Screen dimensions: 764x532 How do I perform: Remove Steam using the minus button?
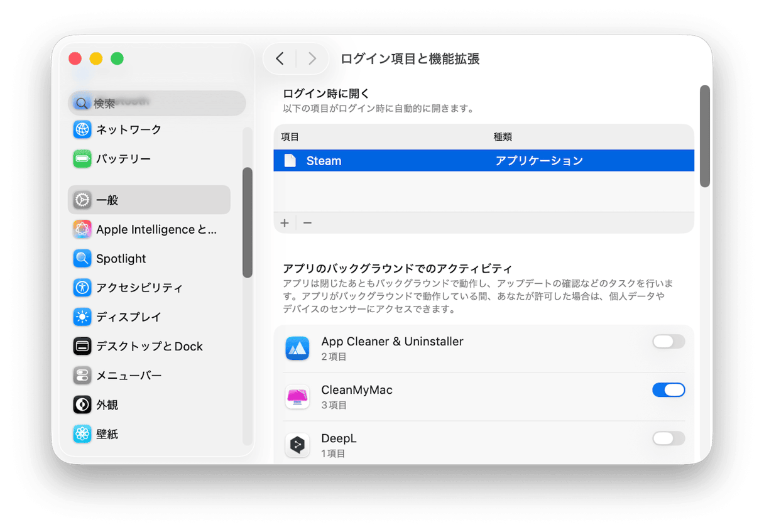point(307,222)
